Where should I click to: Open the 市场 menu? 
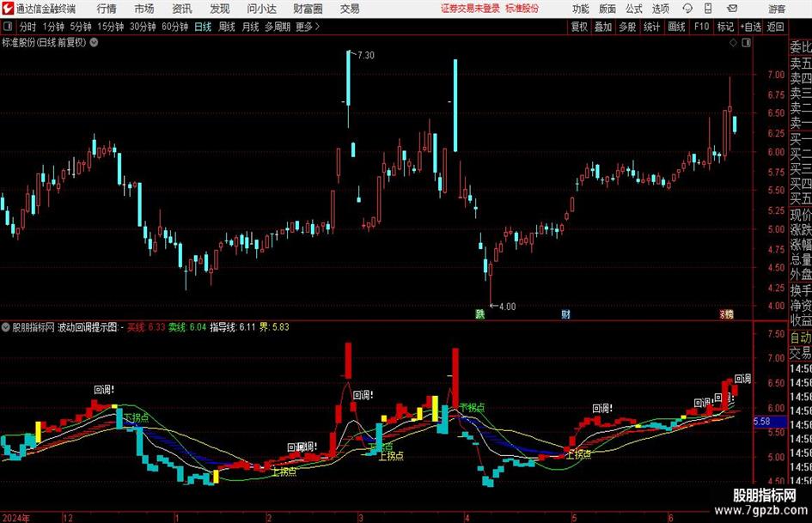pyautogui.click(x=144, y=9)
